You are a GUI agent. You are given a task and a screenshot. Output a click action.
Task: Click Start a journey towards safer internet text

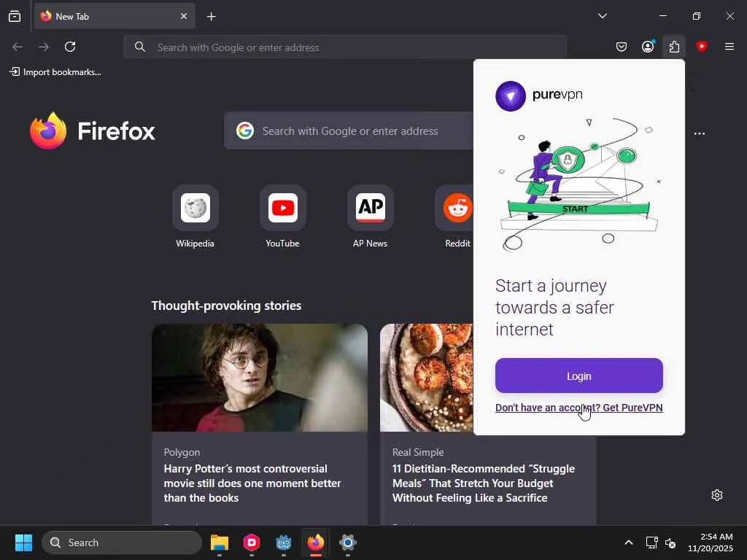click(554, 308)
